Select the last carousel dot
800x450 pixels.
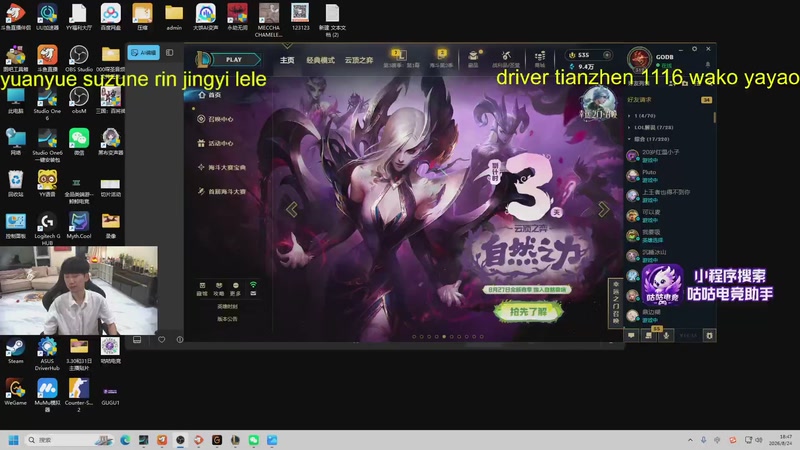coord(482,337)
